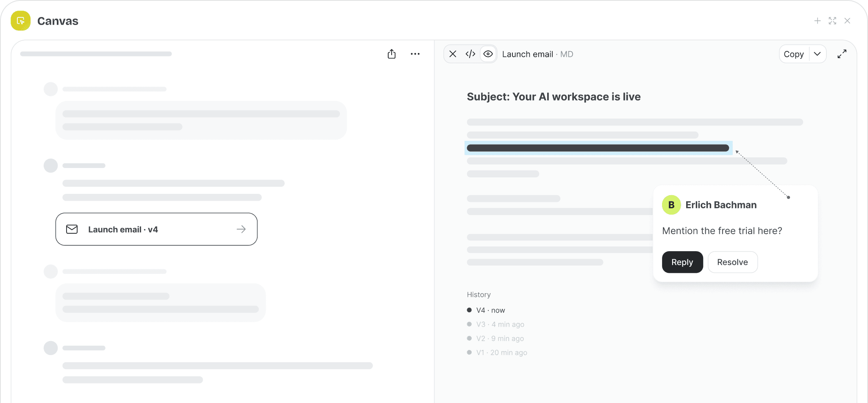Select the highlighted commented line in the email
The width and height of the screenshot is (868, 403).
[x=598, y=148]
